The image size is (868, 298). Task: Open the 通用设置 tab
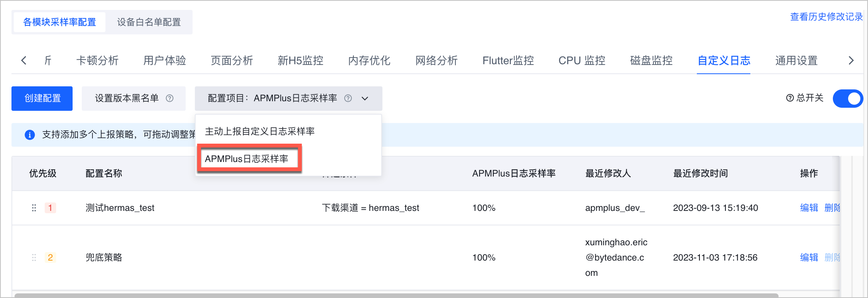pos(797,60)
